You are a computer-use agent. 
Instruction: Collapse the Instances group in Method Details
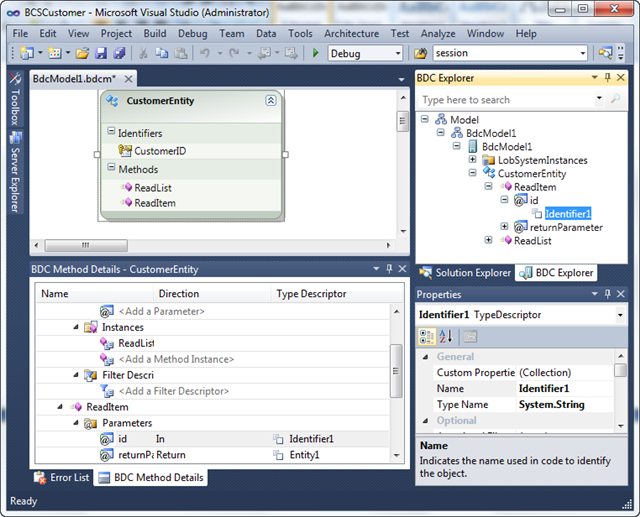(76, 327)
